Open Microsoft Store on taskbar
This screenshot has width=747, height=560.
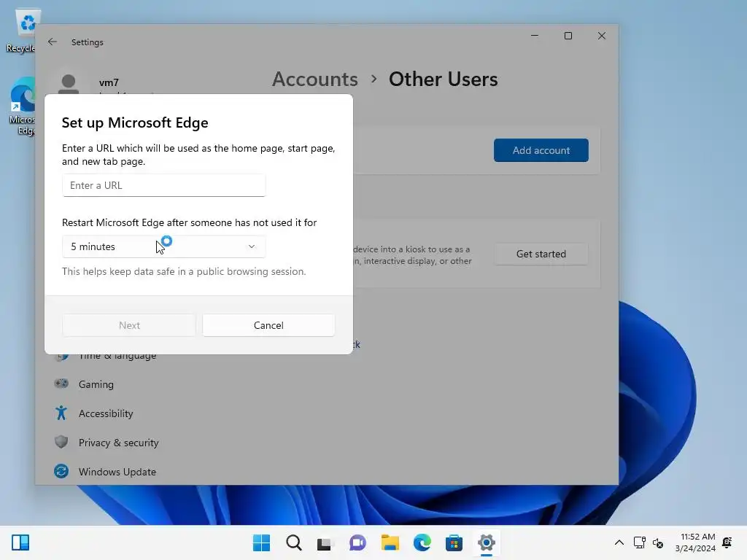(454, 542)
